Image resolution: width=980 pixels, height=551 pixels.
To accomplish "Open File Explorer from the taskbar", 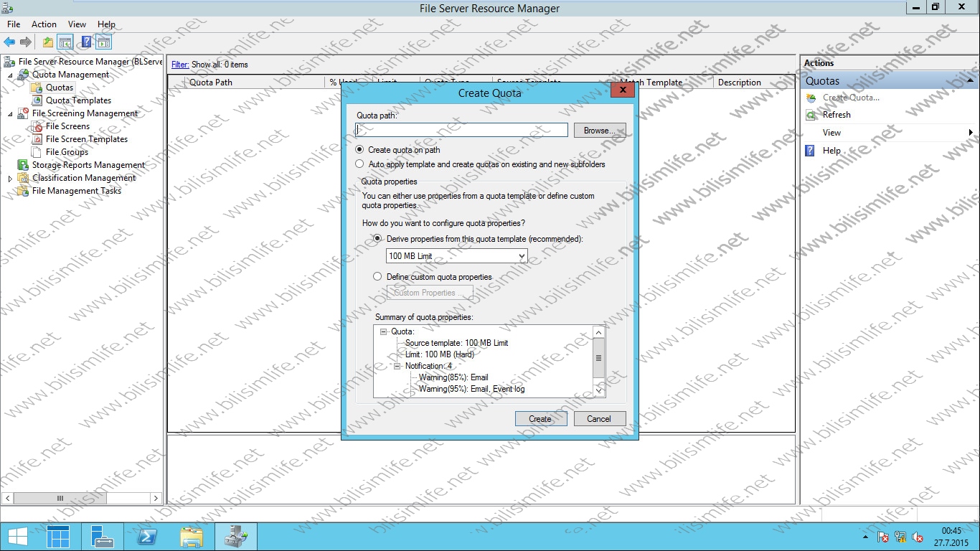I will click(x=192, y=537).
